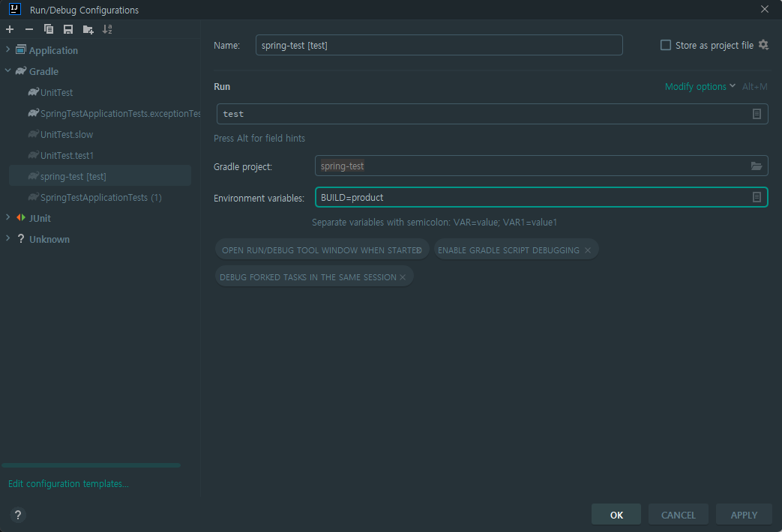Click the Enable Gradle Script Debugging tag label

pos(508,250)
